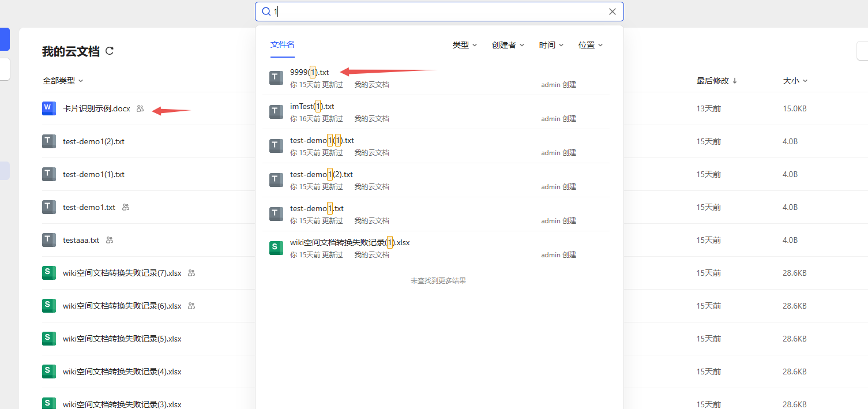Click spreadsheet icon of wiki空间文档转换失败记录(6).xlsx

coord(49,306)
